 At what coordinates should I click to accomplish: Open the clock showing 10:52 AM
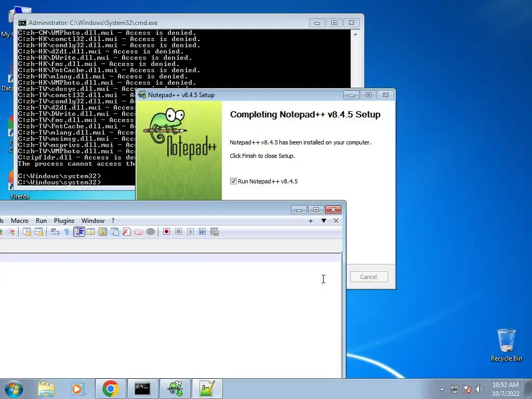[506, 389]
